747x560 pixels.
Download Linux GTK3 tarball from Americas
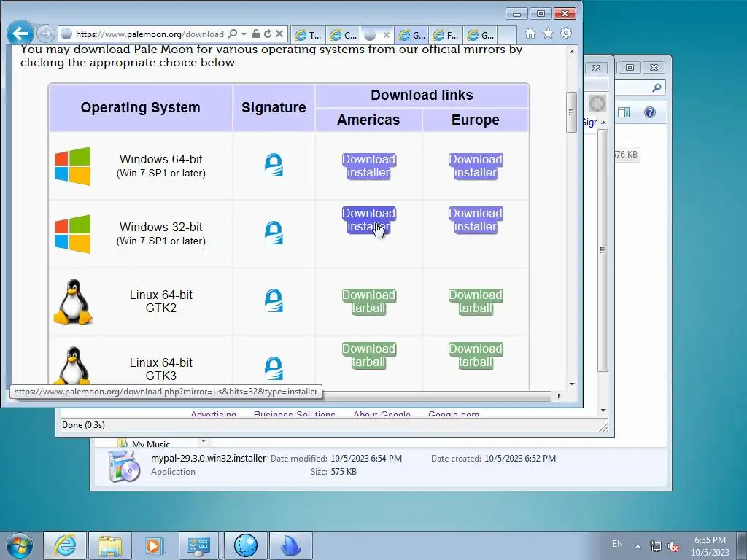(368, 355)
